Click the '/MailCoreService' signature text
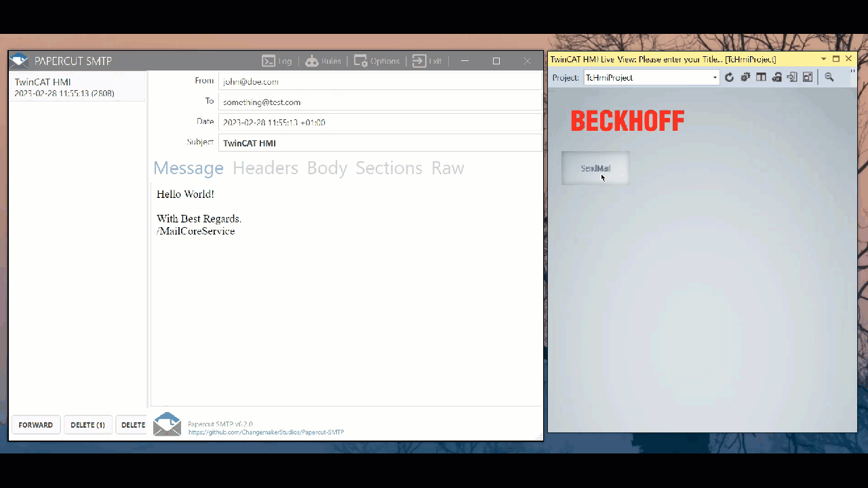The height and width of the screenshot is (488, 868). coord(196,231)
